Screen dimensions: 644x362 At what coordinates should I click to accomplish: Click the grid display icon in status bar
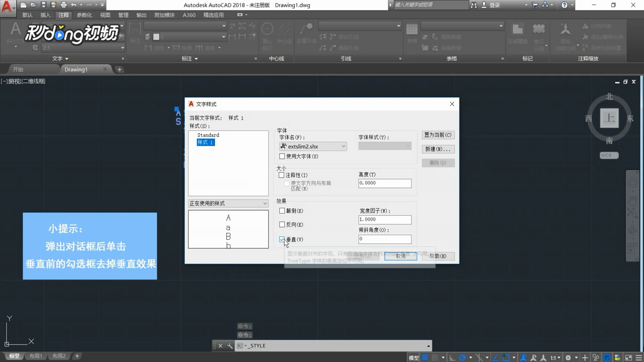425,357
